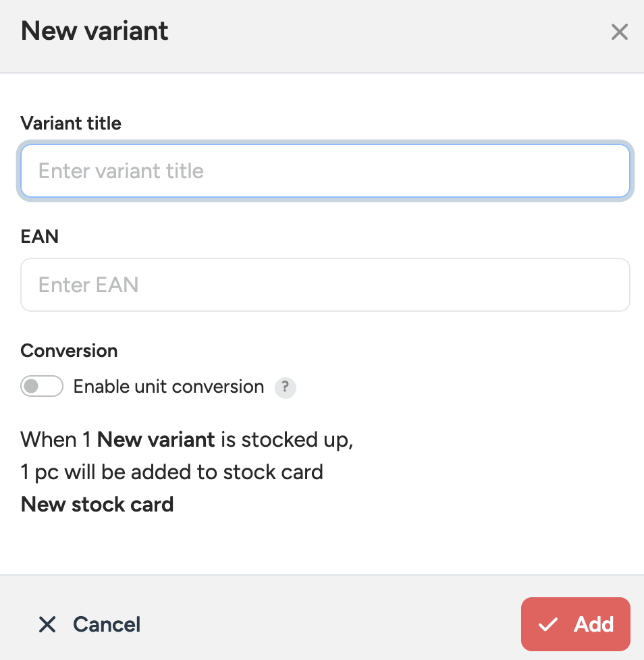Confirm with the red Add button
This screenshot has height=660, width=644.
tap(576, 624)
